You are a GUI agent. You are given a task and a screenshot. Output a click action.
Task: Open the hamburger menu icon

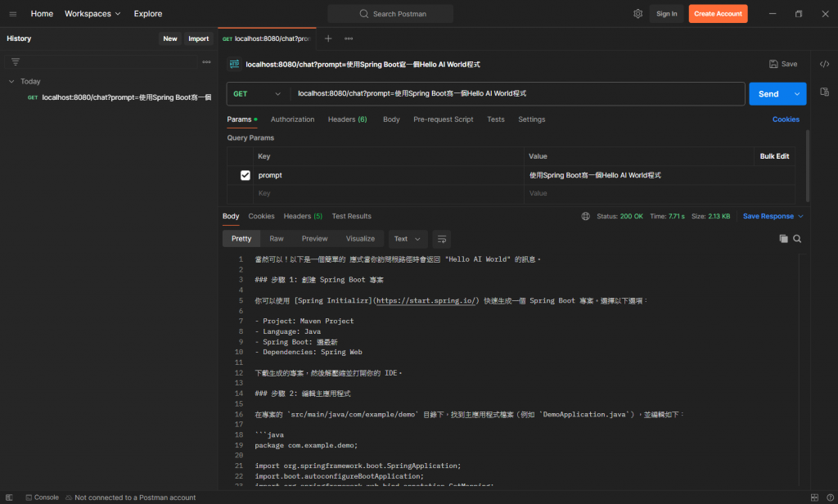[x=13, y=14]
